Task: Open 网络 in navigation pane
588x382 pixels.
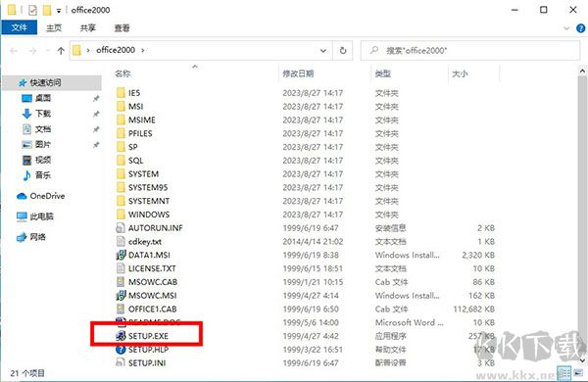Action: [x=37, y=237]
